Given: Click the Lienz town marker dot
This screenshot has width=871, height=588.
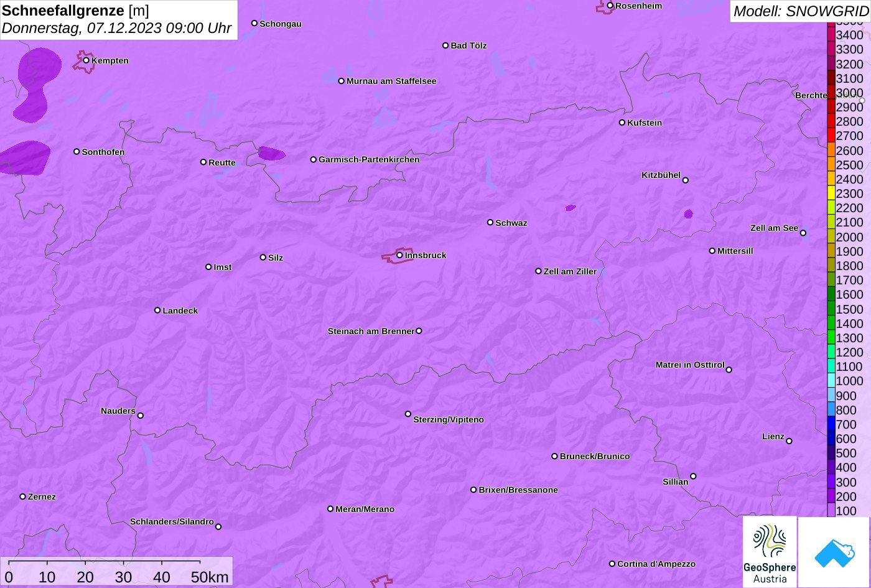Looking at the screenshot, I should (789, 441).
